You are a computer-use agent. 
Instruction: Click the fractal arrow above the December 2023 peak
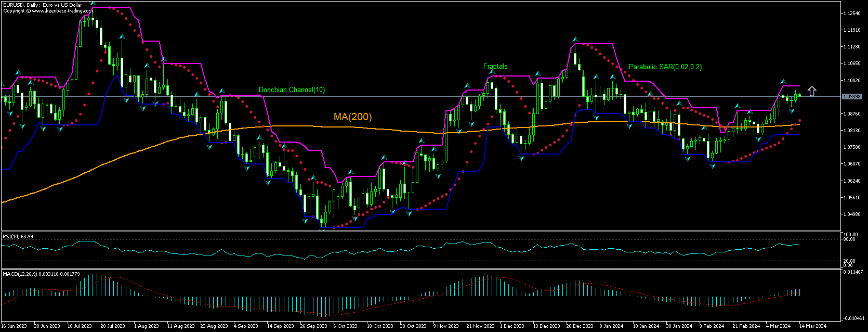pos(575,39)
